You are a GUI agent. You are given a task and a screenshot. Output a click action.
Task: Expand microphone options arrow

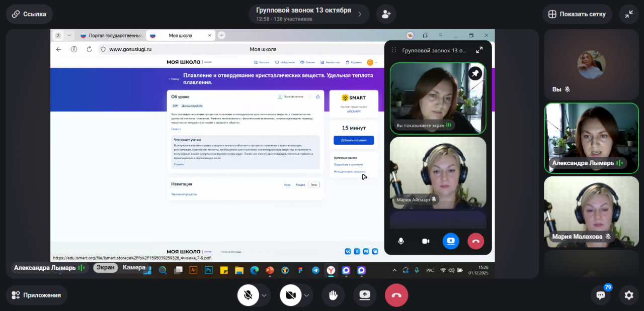pos(264,295)
